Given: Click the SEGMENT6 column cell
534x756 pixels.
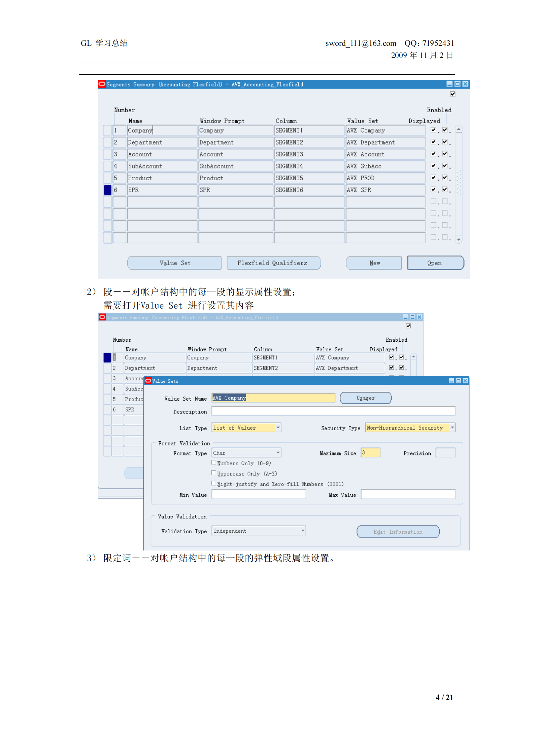Looking at the screenshot, I should pyautogui.click(x=309, y=190).
